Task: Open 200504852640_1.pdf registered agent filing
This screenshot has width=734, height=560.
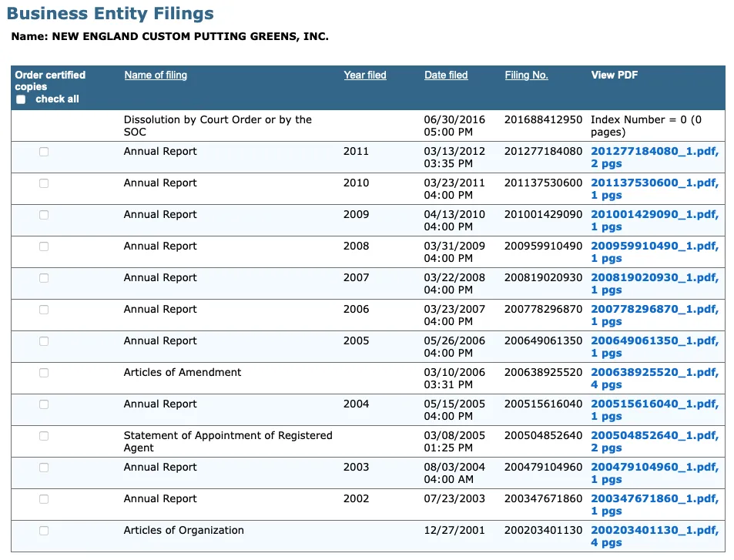Action: tap(654, 435)
